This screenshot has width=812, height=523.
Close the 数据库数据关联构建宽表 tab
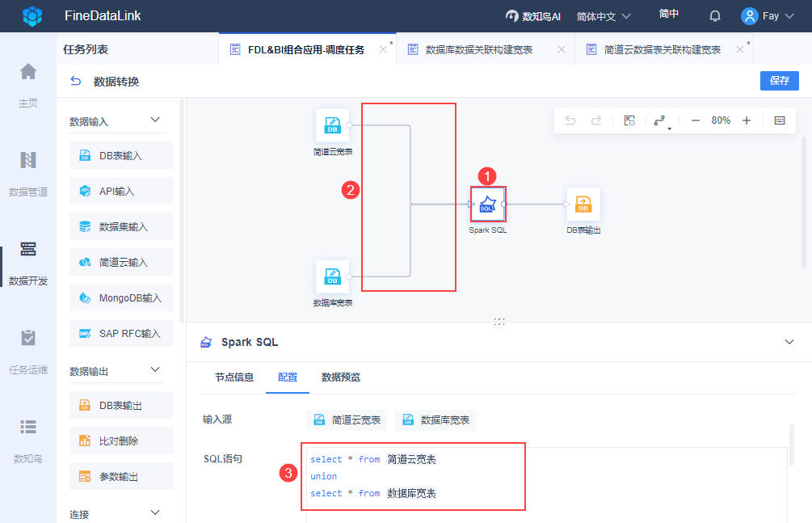[x=562, y=50]
